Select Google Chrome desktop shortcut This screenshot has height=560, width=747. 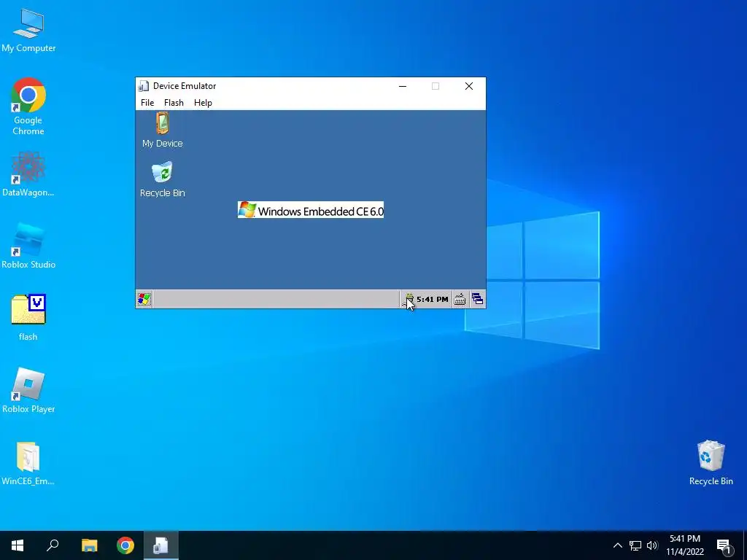click(x=28, y=106)
